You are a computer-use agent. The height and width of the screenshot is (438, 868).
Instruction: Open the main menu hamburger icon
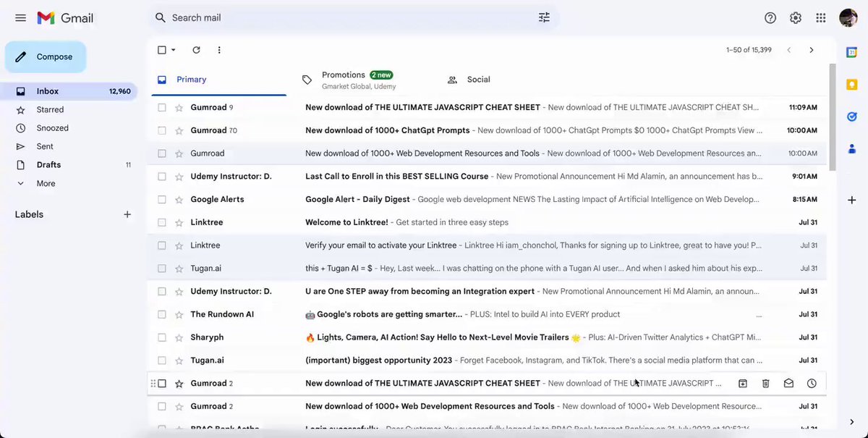tap(20, 17)
